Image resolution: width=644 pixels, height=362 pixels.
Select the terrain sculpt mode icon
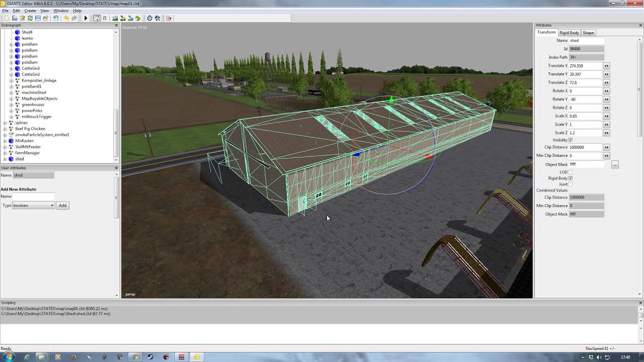click(x=115, y=18)
